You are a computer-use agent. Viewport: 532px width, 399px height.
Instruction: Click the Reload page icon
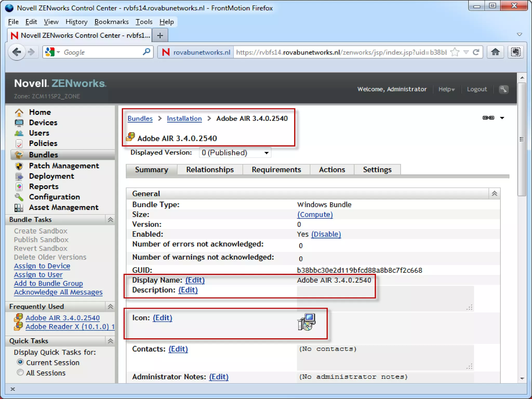476,52
